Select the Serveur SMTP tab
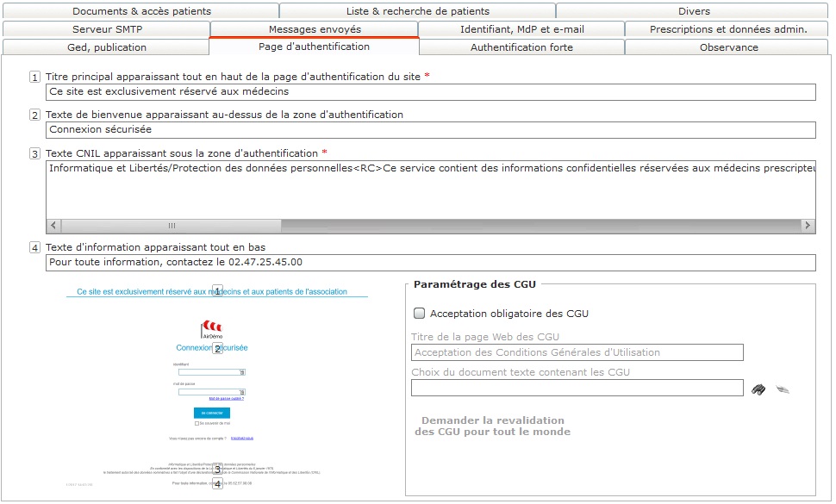This screenshot has height=504, width=836. point(107,29)
